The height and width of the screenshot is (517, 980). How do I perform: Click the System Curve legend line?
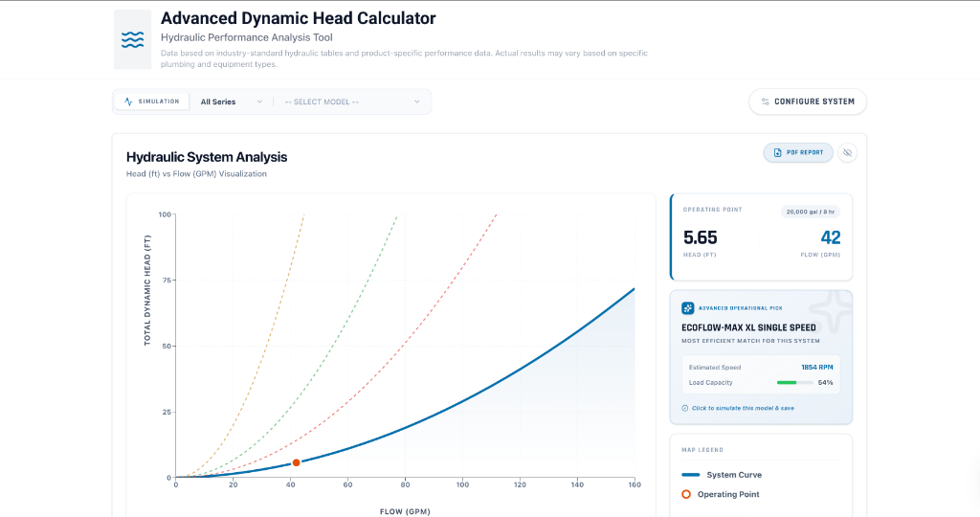point(690,475)
